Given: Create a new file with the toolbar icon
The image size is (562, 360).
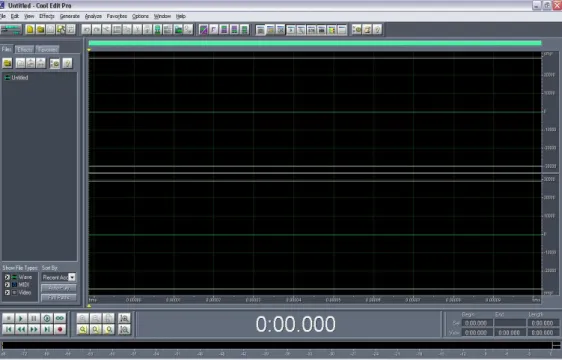Looking at the screenshot, I should (30, 29).
